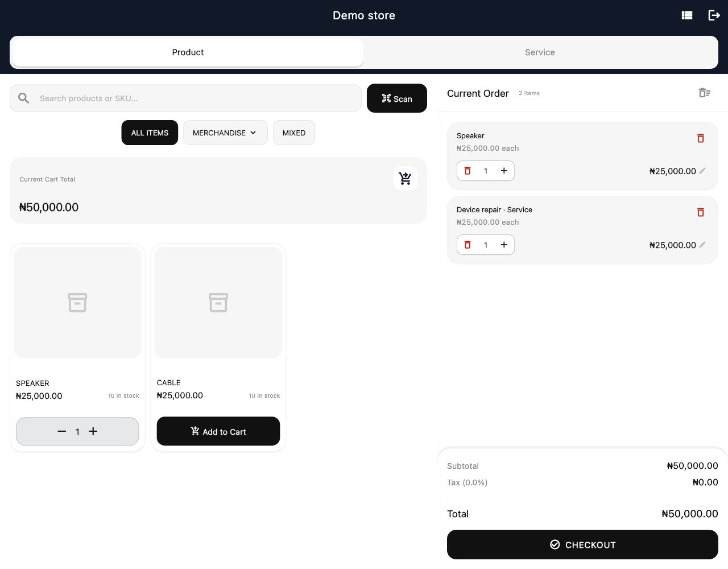The image size is (728, 569).
Task: Delete Device repair line with top-right trash icon
Action: click(701, 212)
